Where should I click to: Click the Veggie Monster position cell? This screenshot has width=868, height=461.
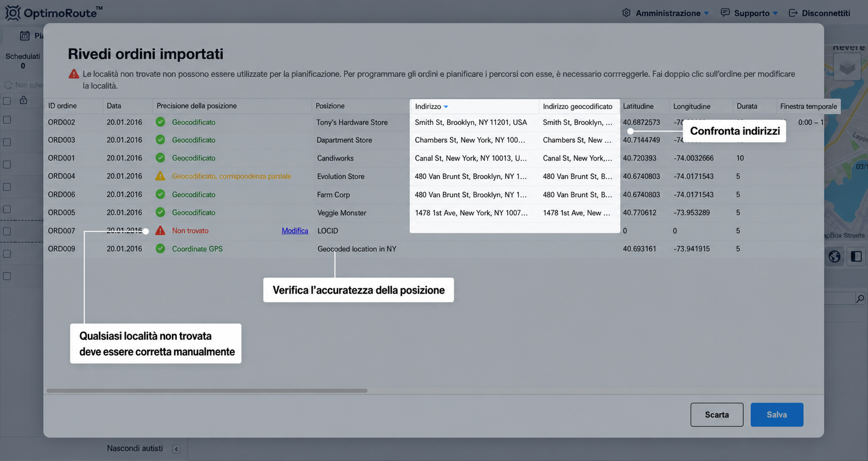tap(342, 213)
